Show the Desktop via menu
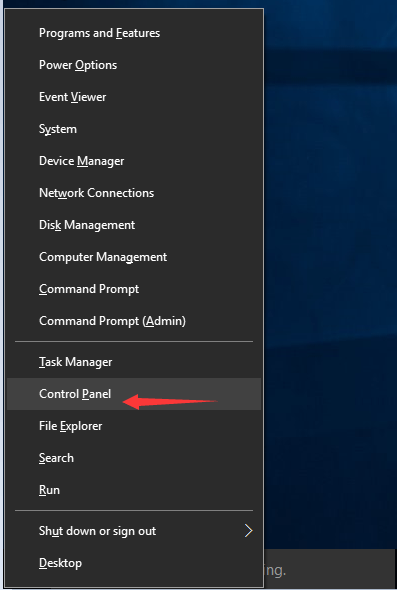The image size is (397, 590). [x=134, y=563]
